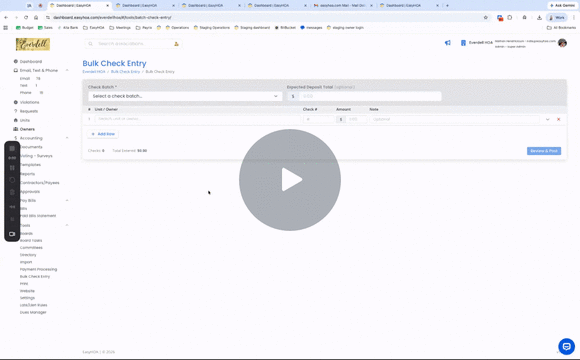Click the Amount field in row 1
The height and width of the screenshot is (360, 580).
tap(356, 119)
